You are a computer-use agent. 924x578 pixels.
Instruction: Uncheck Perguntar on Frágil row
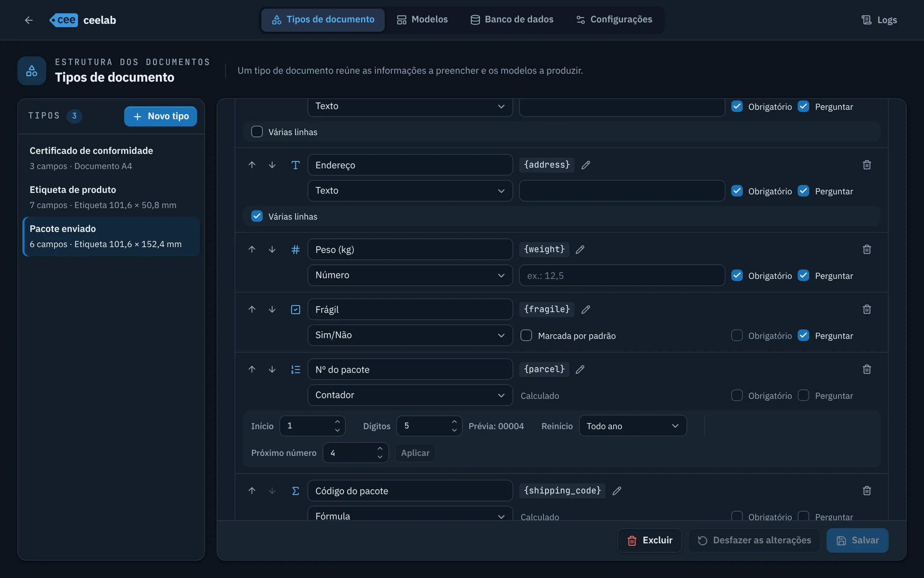pyautogui.click(x=803, y=336)
